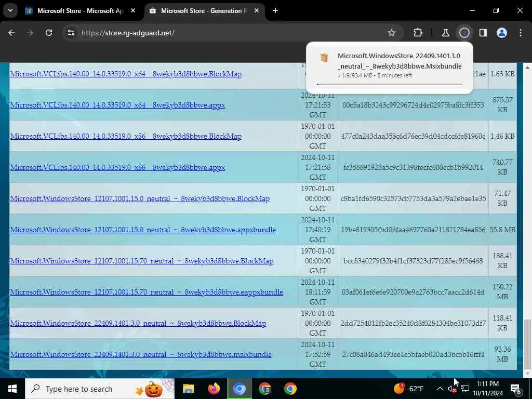
Task: Click the 93.36 MB size cell
Action: (502, 354)
